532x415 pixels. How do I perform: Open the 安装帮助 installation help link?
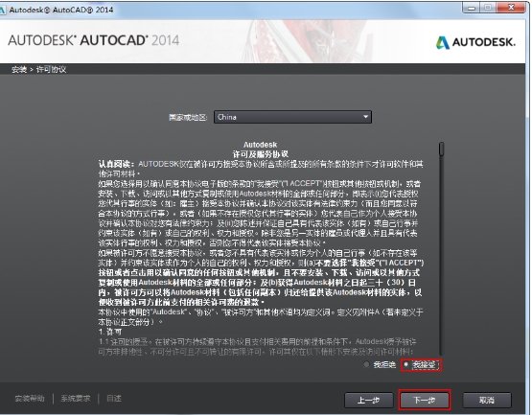(x=30, y=399)
